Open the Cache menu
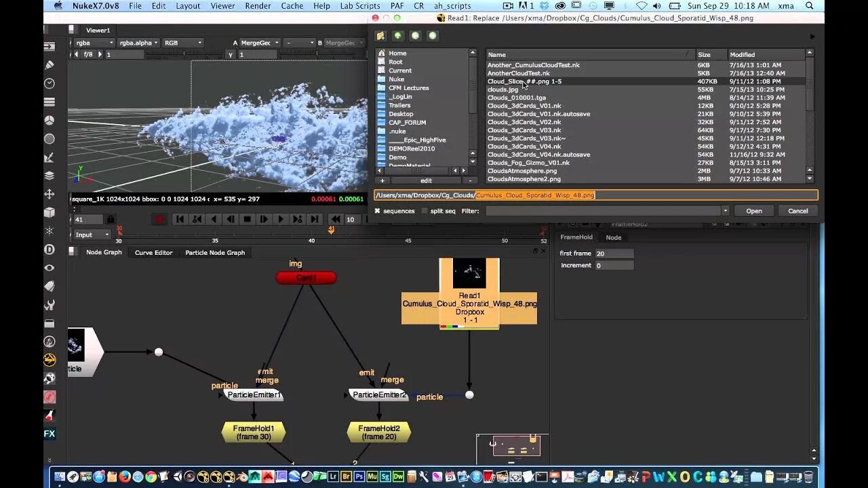 coord(292,5)
